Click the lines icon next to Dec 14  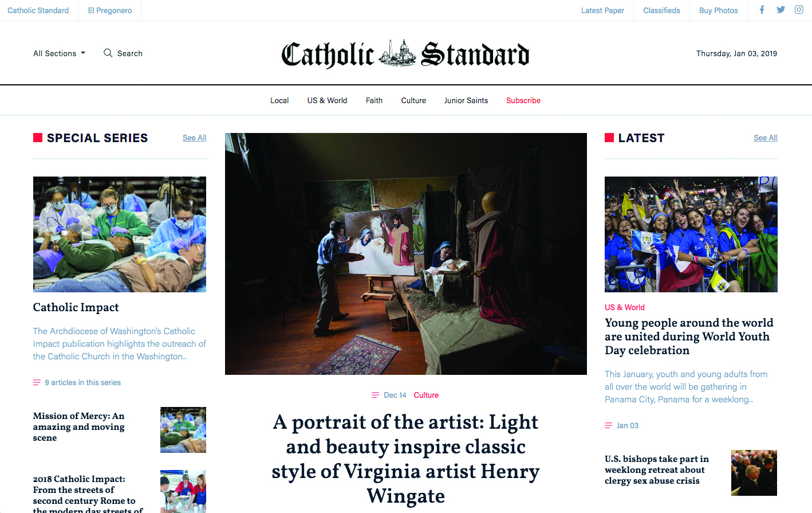click(375, 395)
